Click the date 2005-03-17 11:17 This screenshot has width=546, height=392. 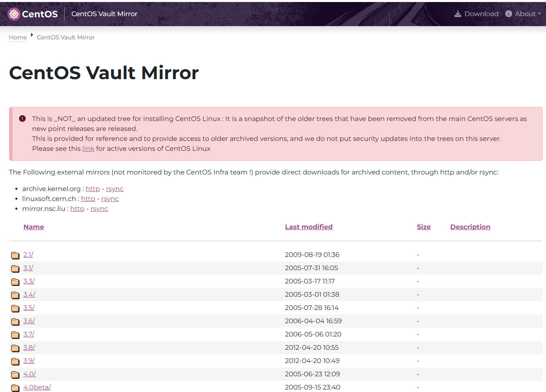pos(310,281)
